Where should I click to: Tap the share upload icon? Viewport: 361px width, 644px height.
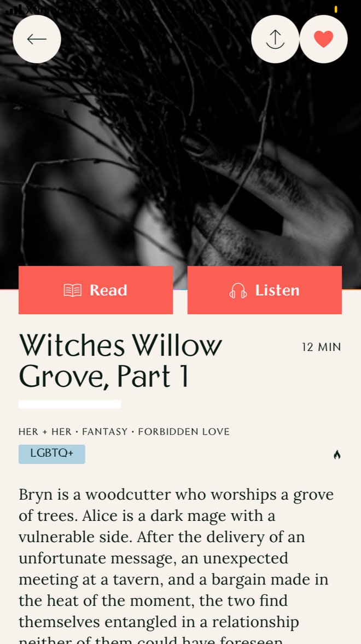(x=275, y=39)
